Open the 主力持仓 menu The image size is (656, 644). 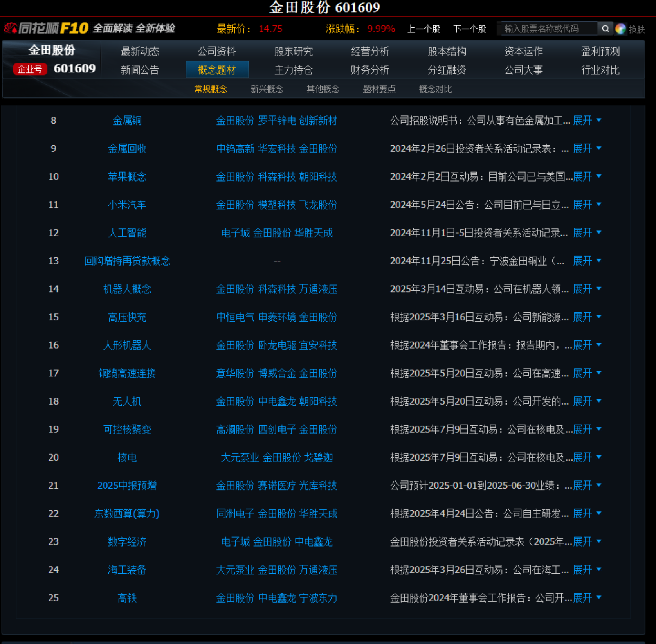tap(294, 70)
